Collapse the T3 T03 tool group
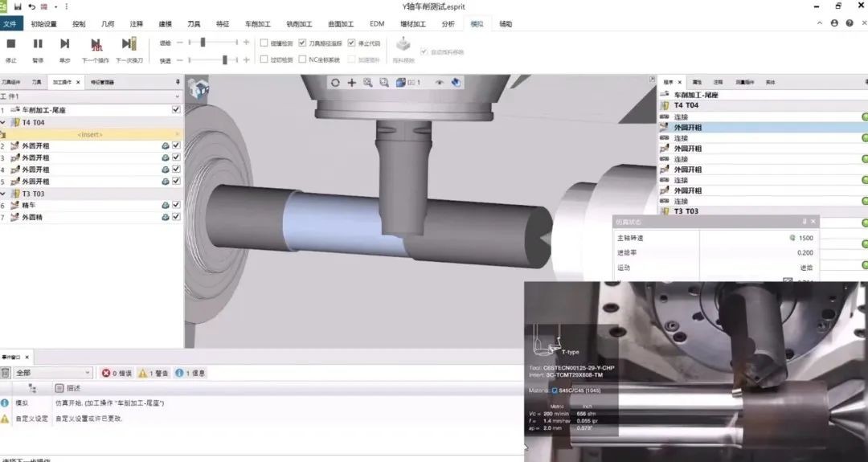868x462 pixels. point(4,194)
